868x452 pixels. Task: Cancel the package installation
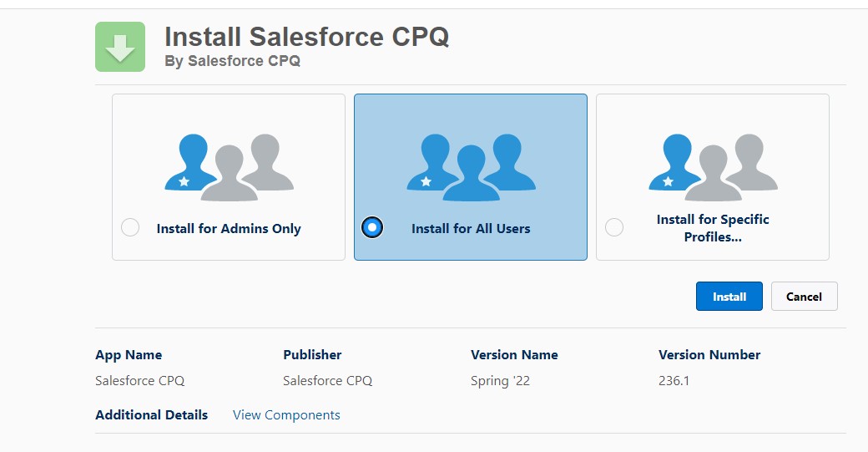[804, 297]
